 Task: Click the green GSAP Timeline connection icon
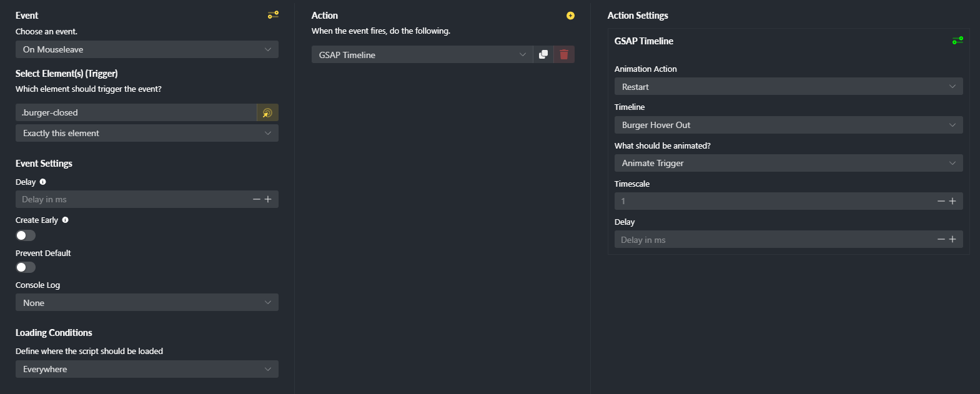click(x=958, y=41)
